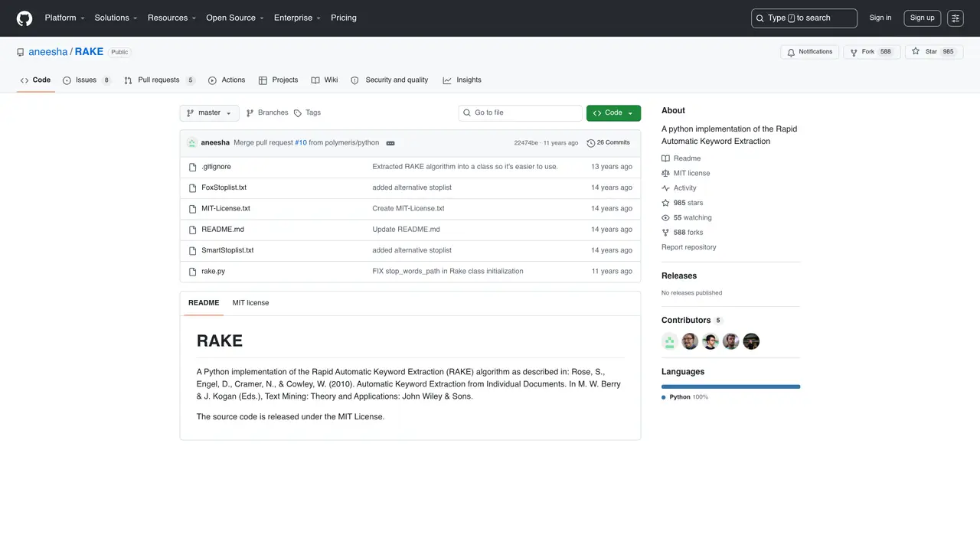
Task: Open the 'FIX stop_words_path' commit message
Action: point(448,272)
